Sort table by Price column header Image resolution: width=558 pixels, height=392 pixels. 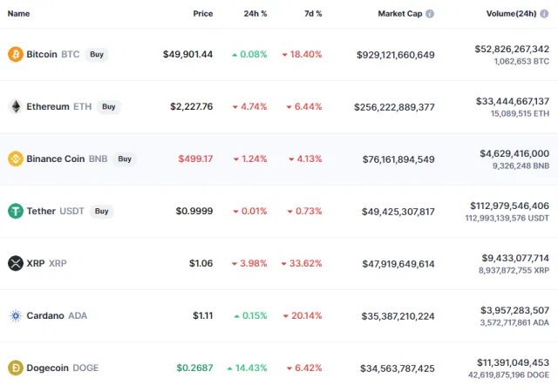tap(203, 14)
